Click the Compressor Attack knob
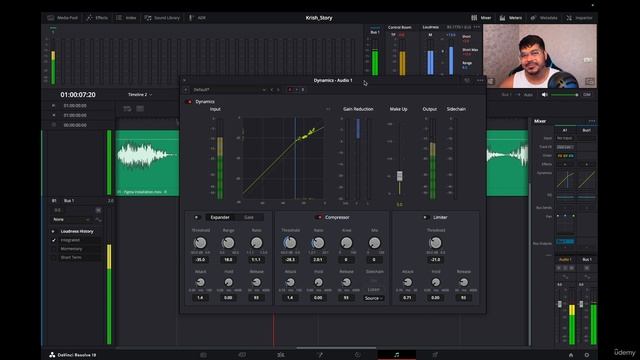The height and width of the screenshot is (360, 640). coord(290,282)
